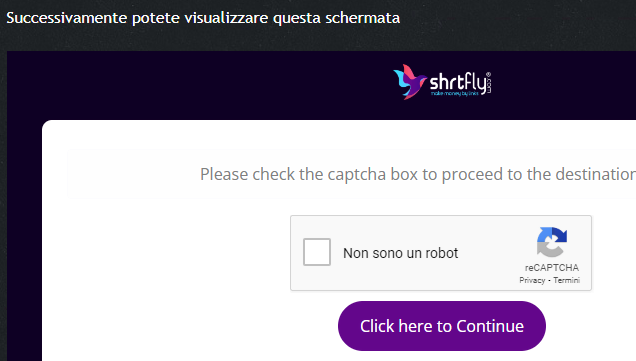Open the reCAPTCHA Privacy link
The width and height of the screenshot is (636, 361).
pos(532,280)
